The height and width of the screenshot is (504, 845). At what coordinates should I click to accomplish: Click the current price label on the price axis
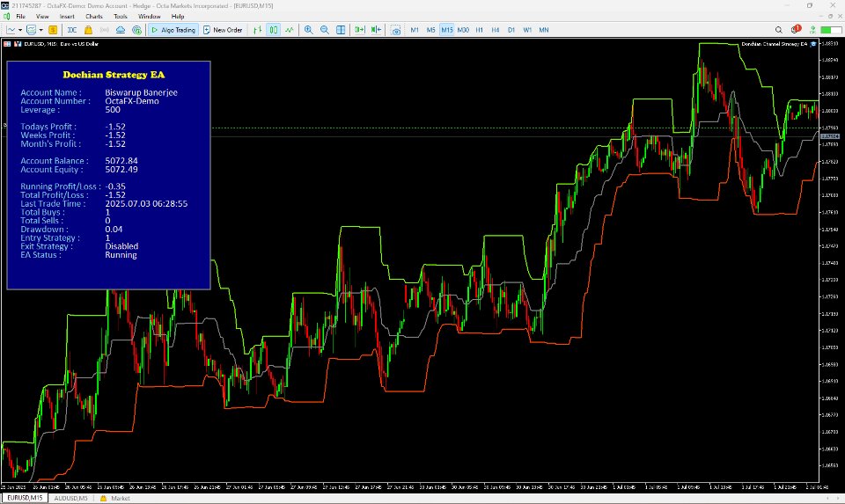click(830, 136)
